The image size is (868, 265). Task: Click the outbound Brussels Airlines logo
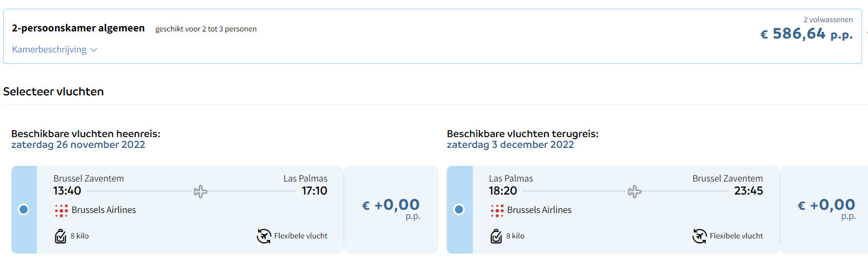pyautogui.click(x=61, y=210)
